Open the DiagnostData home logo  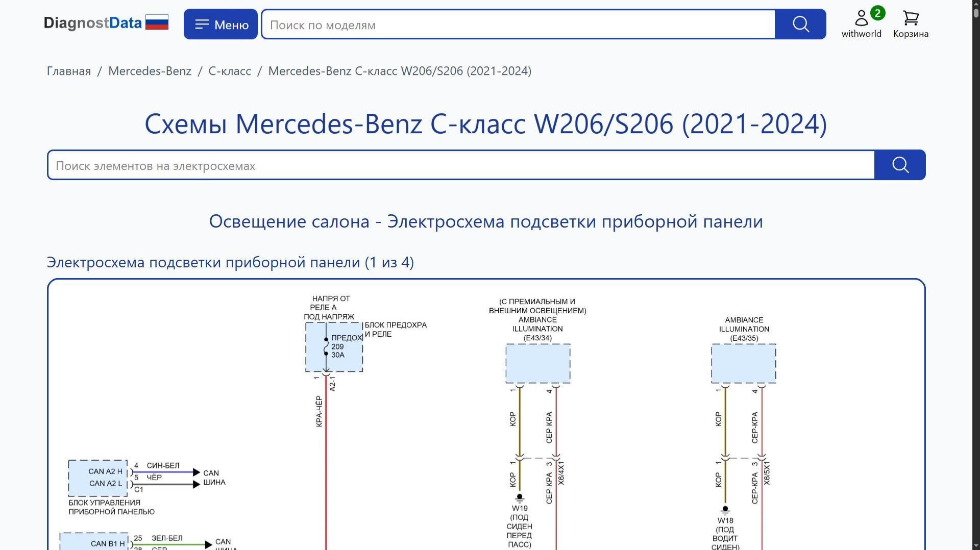click(92, 23)
